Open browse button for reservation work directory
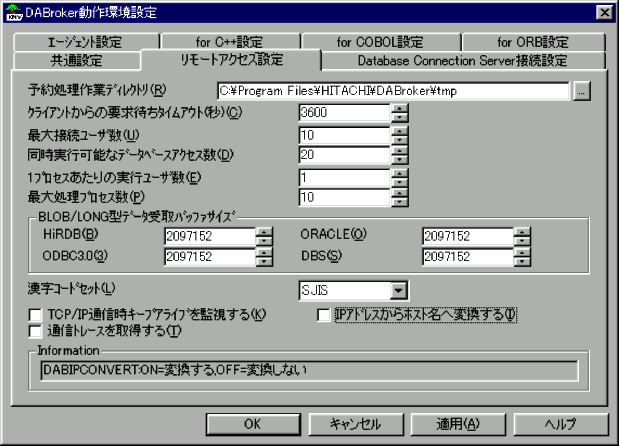Viewport: 619px width, 446px height. [x=581, y=91]
